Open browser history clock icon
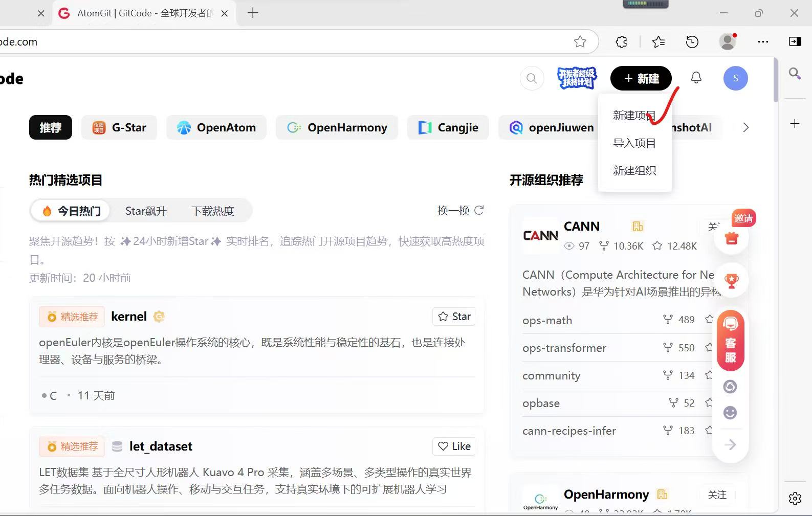This screenshot has height=516, width=812. [692, 42]
